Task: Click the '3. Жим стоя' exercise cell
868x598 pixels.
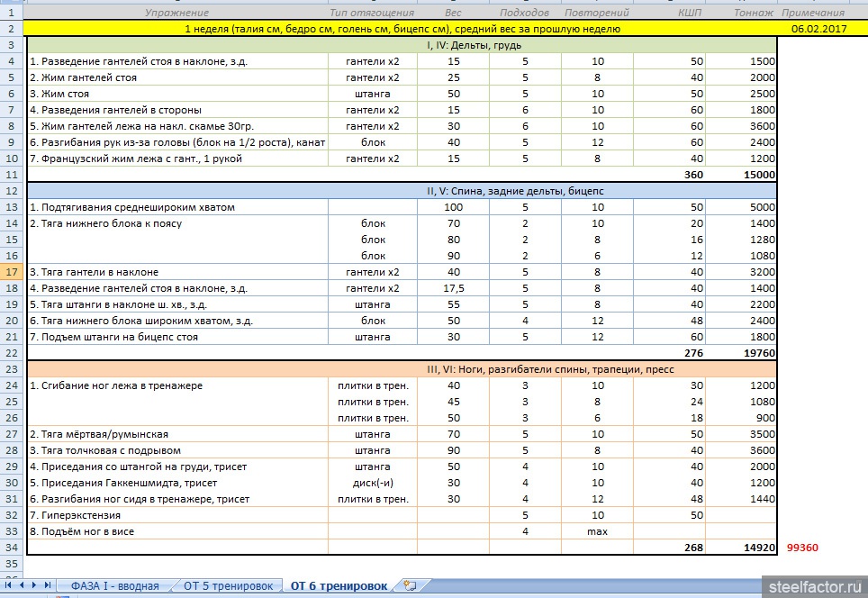Action: tap(177, 94)
